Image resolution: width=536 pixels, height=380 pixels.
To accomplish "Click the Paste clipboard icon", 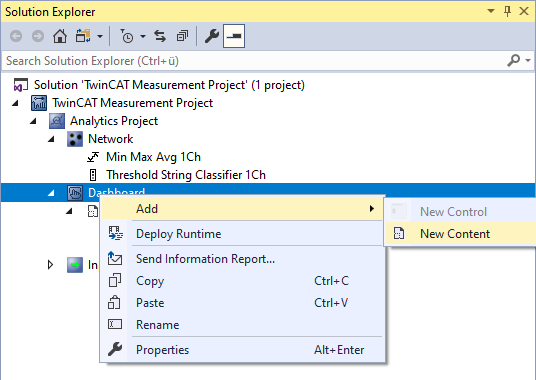I will click(114, 302).
